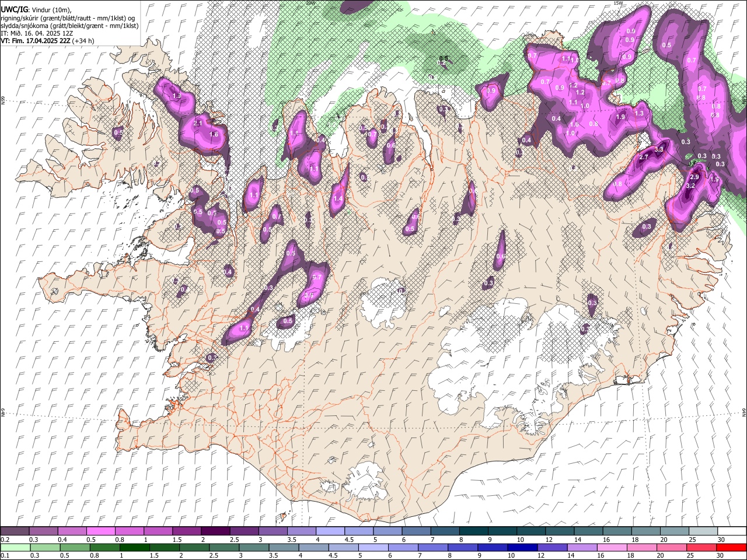The width and height of the screenshot is (747, 560).
Task: Click the pale gray 25 snow-scale swatch
Action: coord(703,531)
